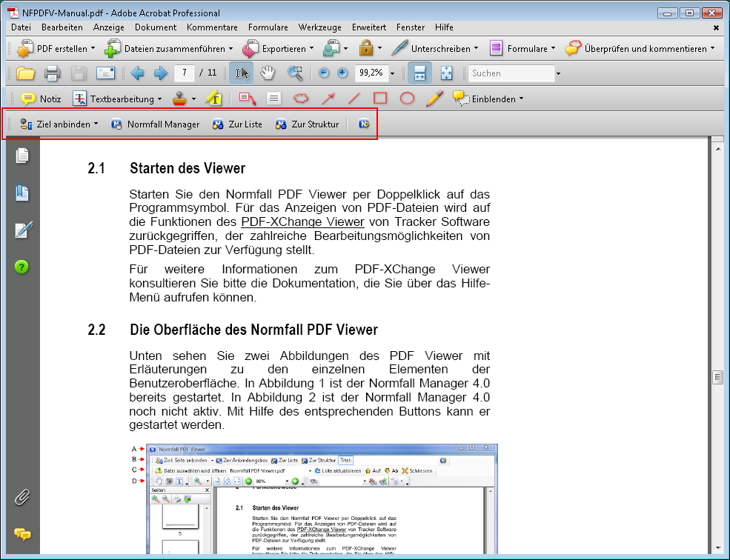Open the Dokument menu
This screenshot has height=560, width=730.
point(156,27)
